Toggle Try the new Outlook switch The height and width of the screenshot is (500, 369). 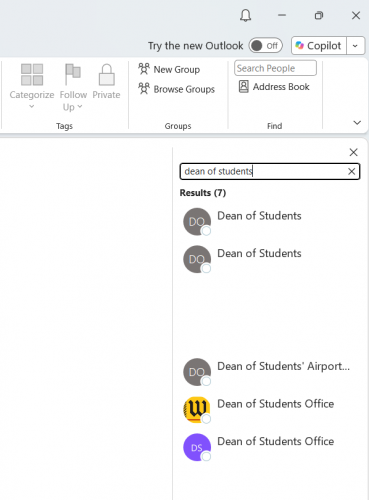(266, 46)
